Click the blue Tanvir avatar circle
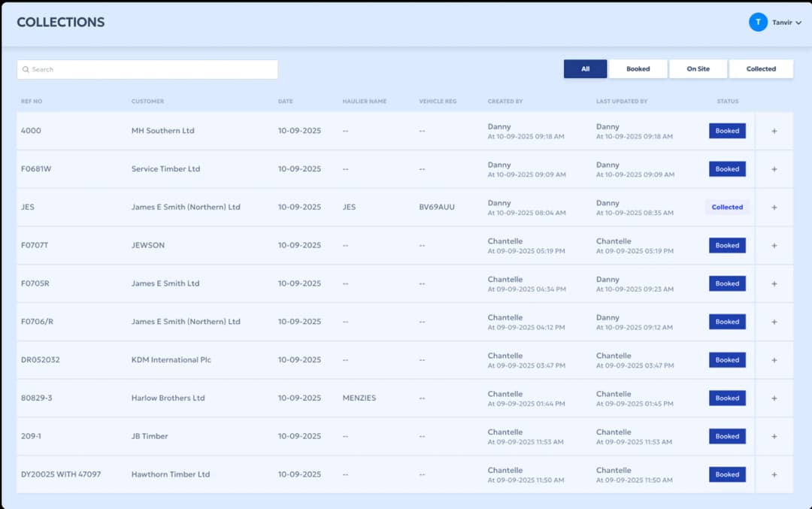 758,23
